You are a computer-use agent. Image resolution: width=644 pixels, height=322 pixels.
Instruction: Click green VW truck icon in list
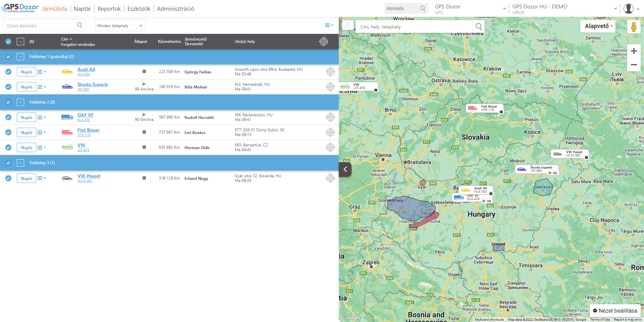click(67, 147)
